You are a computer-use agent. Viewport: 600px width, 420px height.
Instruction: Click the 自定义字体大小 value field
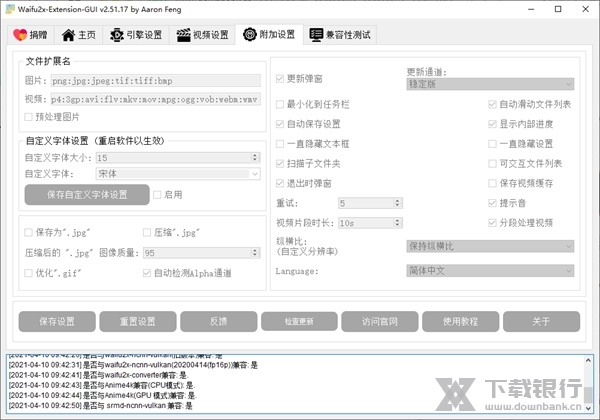click(174, 158)
